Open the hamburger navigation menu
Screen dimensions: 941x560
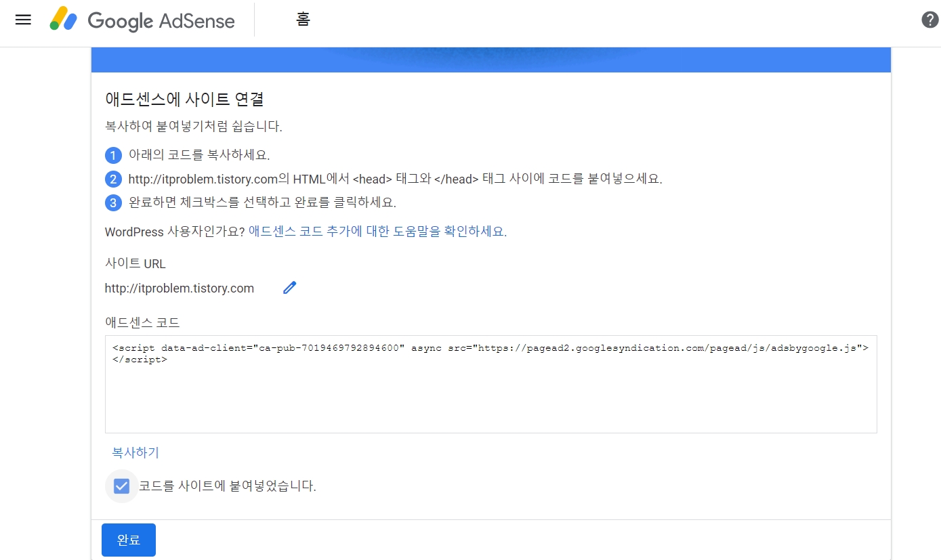pyautogui.click(x=23, y=20)
